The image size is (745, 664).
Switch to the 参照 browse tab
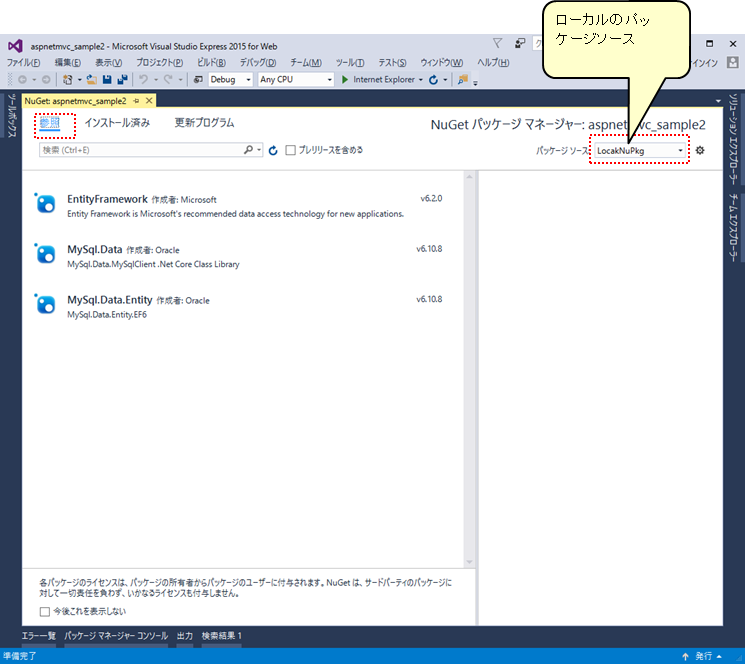49,123
